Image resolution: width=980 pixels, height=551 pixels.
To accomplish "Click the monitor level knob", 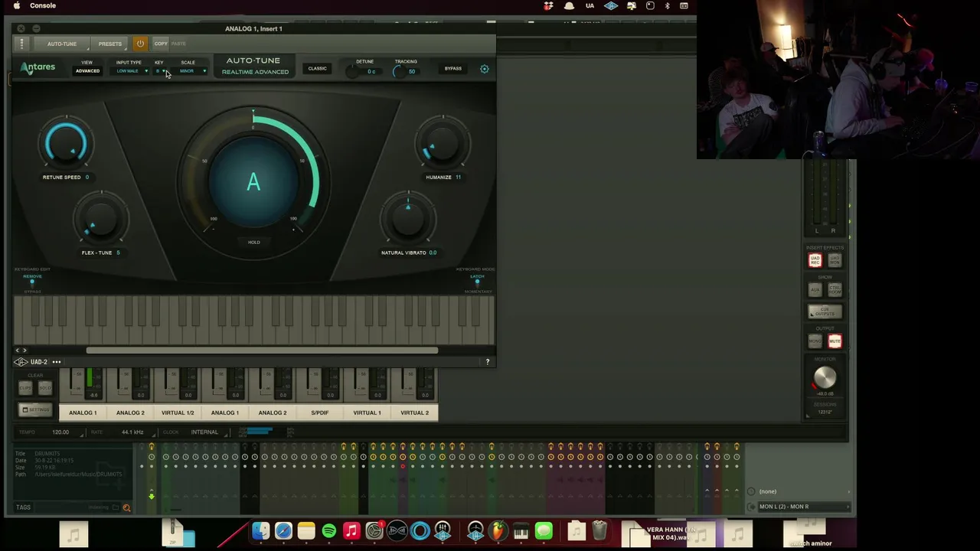I will coord(825,377).
